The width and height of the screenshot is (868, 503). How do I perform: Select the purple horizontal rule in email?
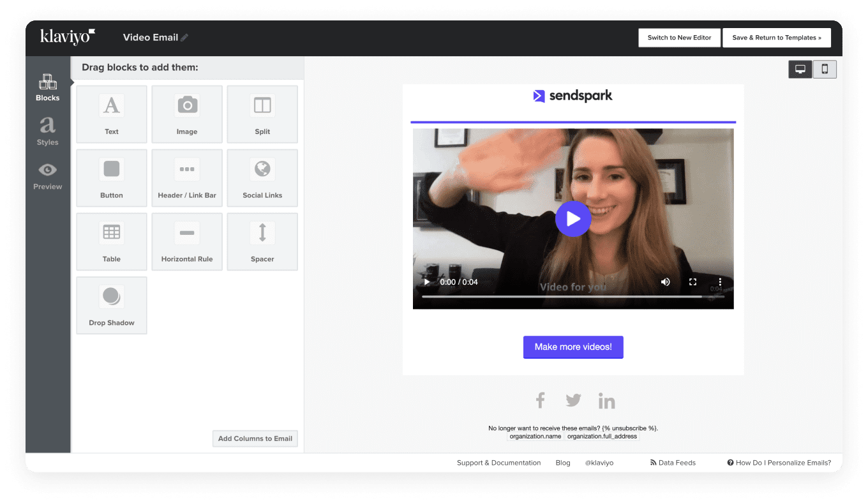pyautogui.click(x=573, y=122)
